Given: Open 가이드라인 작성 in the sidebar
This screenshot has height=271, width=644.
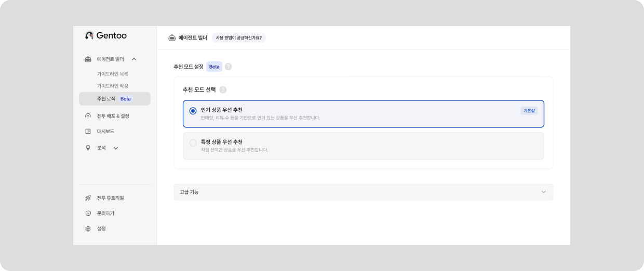Looking at the screenshot, I should pos(113,86).
